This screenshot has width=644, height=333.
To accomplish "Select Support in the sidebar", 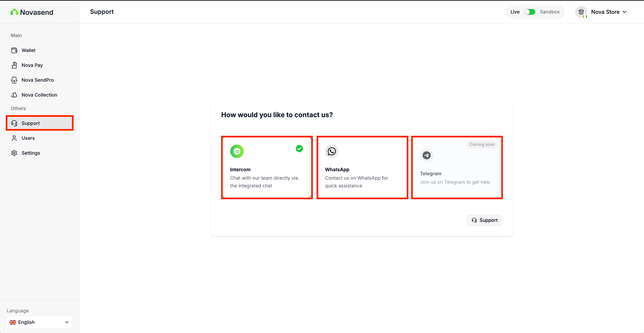I will coord(39,123).
